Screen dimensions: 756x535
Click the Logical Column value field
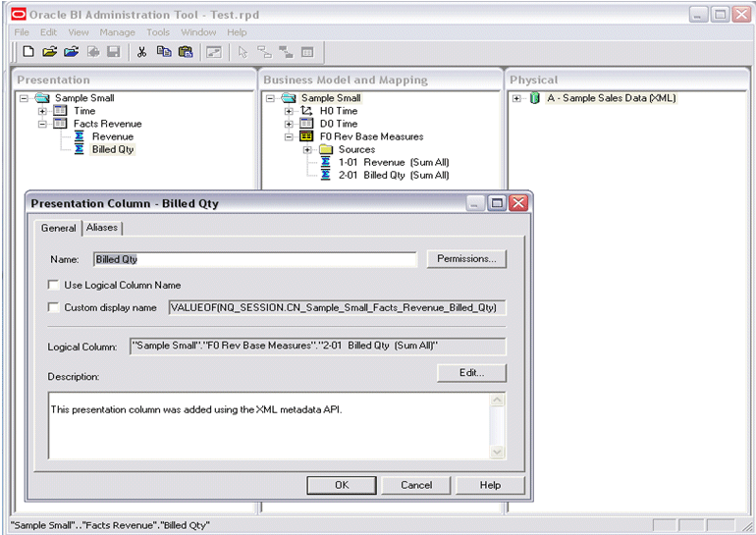pyautogui.click(x=318, y=347)
